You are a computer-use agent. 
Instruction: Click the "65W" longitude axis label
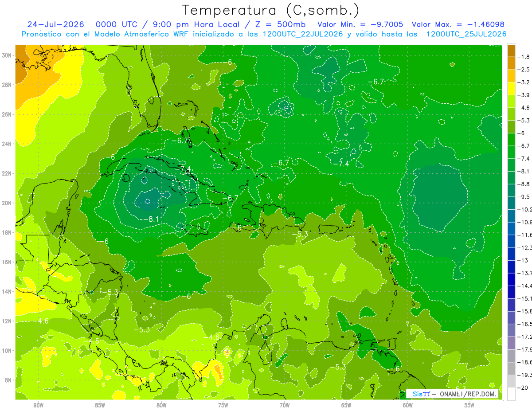click(x=346, y=405)
